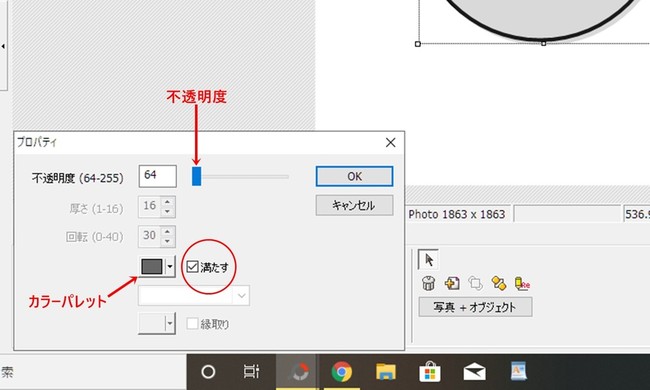Image resolution: width=650 pixels, height=390 pixels.
Task: Open File Explorer from the taskbar
Action: 386,372
